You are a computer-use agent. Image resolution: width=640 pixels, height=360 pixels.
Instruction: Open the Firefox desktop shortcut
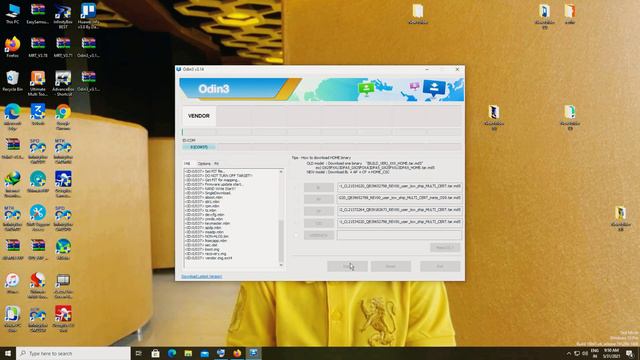(x=13, y=47)
